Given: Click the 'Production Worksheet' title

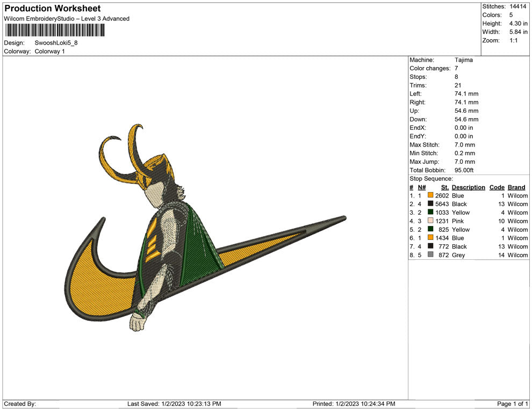Looking at the screenshot, I should coord(52,9).
